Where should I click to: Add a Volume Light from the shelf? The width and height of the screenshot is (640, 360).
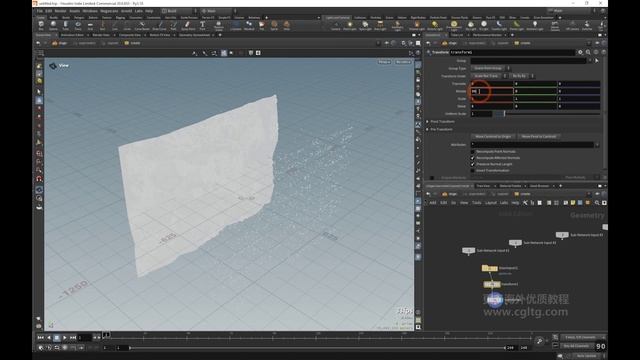coord(417,26)
